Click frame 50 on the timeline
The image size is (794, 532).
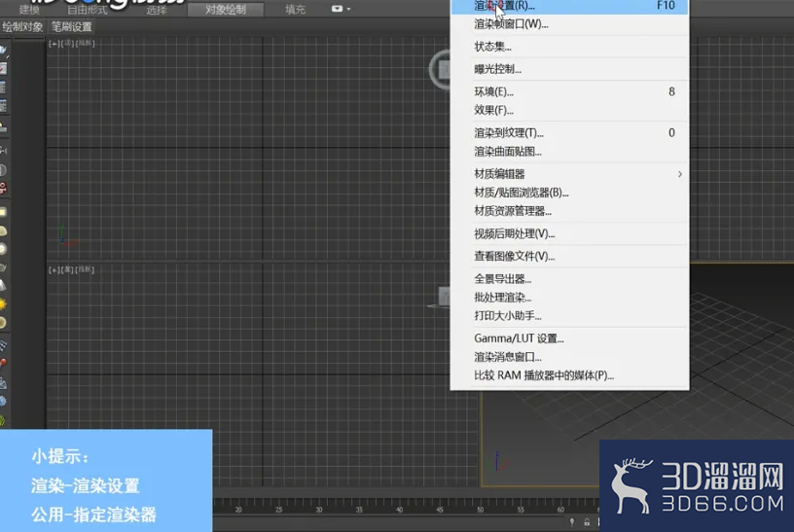[480, 510]
